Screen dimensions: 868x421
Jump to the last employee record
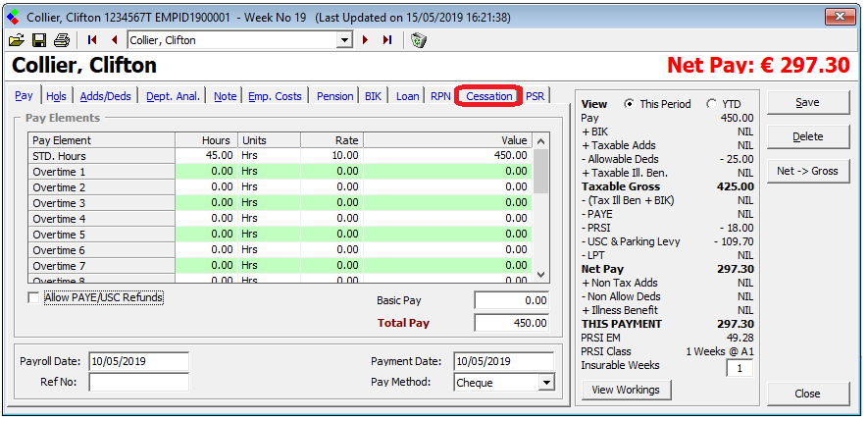click(387, 40)
